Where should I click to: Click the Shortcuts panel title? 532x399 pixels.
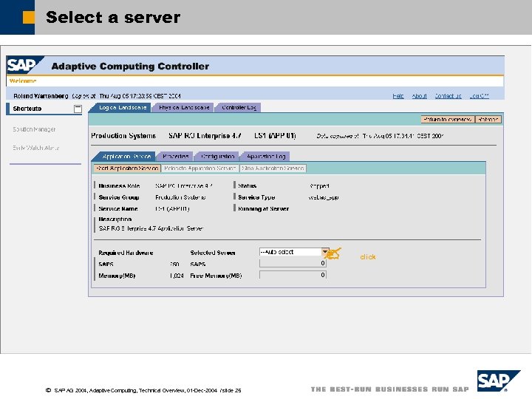click(27, 109)
